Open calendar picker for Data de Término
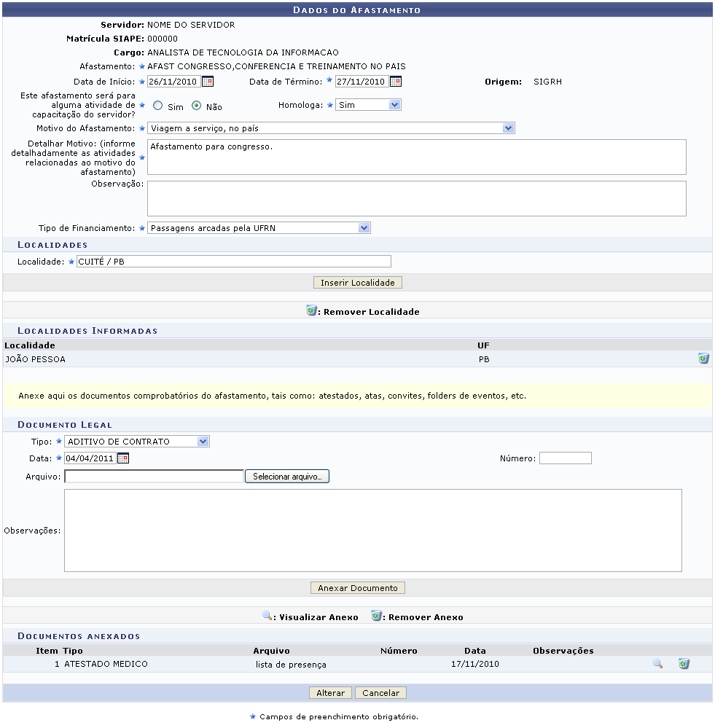 [x=395, y=82]
